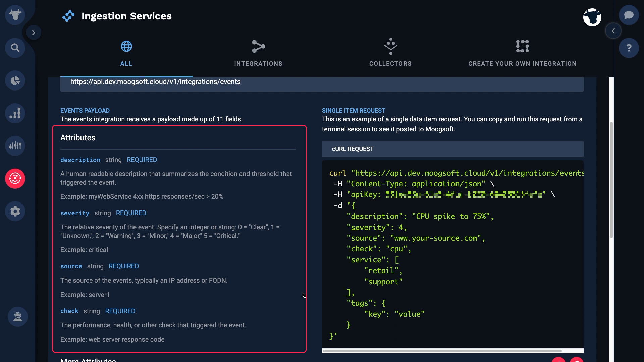This screenshot has height=362, width=644.
Task: Open the sliders tuning icon in sidebar
Action: click(15, 146)
